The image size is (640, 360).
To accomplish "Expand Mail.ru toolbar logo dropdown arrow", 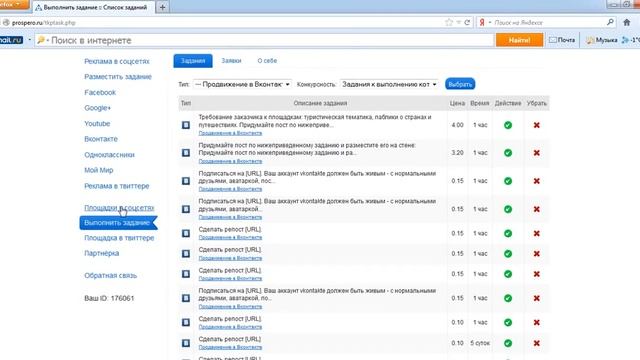I will point(29,40).
